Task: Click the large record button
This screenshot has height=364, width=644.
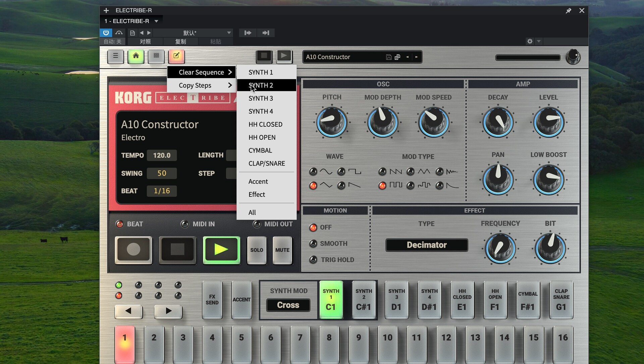Action: 133,250
